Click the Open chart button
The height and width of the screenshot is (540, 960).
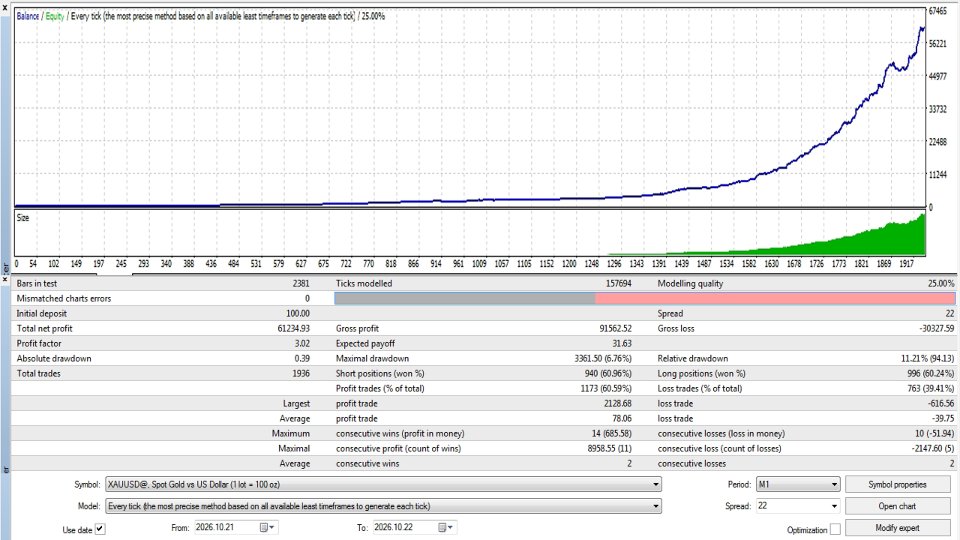[897, 506]
